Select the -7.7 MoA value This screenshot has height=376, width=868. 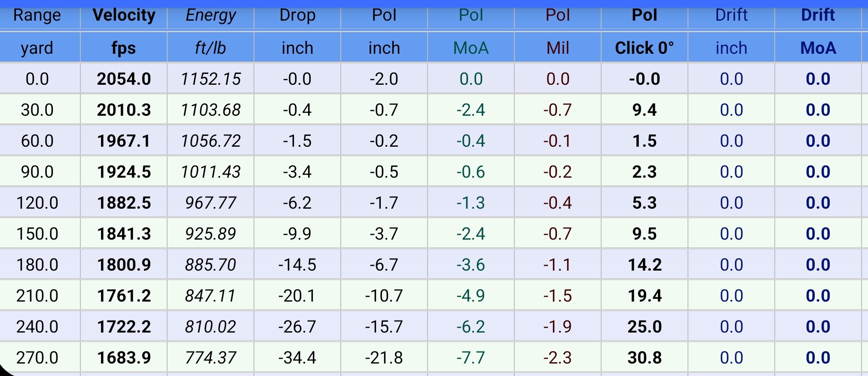coord(471,358)
